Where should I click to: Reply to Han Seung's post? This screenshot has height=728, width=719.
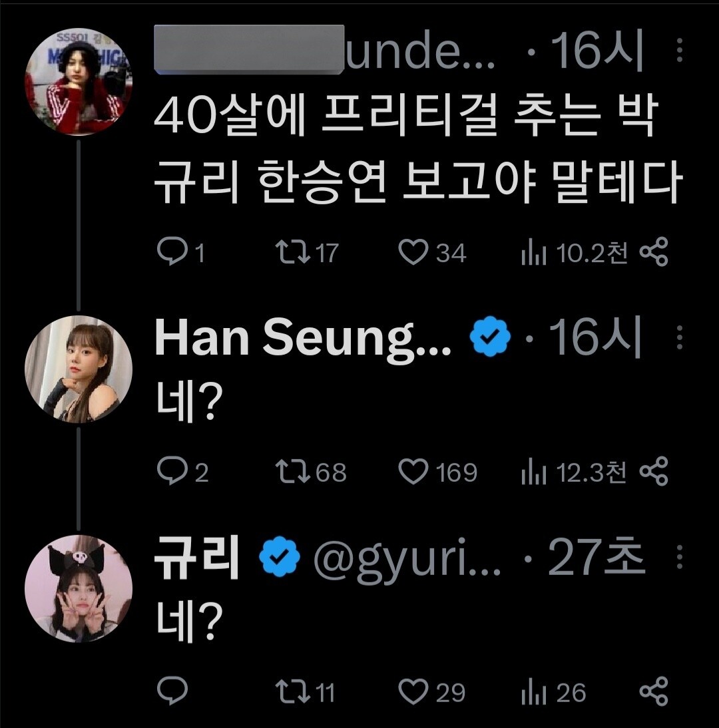[172, 472]
